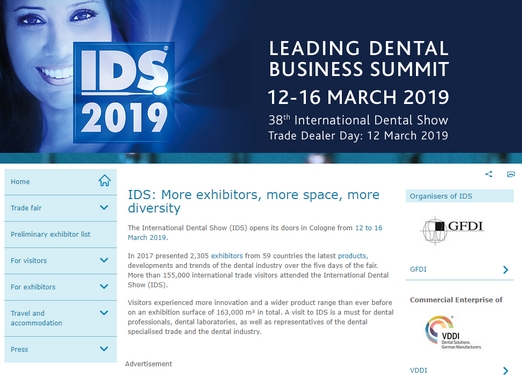The height and width of the screenshot is (375, 522).
Task: Click the print icon at the top right
Action: click(x=510, y=174)
